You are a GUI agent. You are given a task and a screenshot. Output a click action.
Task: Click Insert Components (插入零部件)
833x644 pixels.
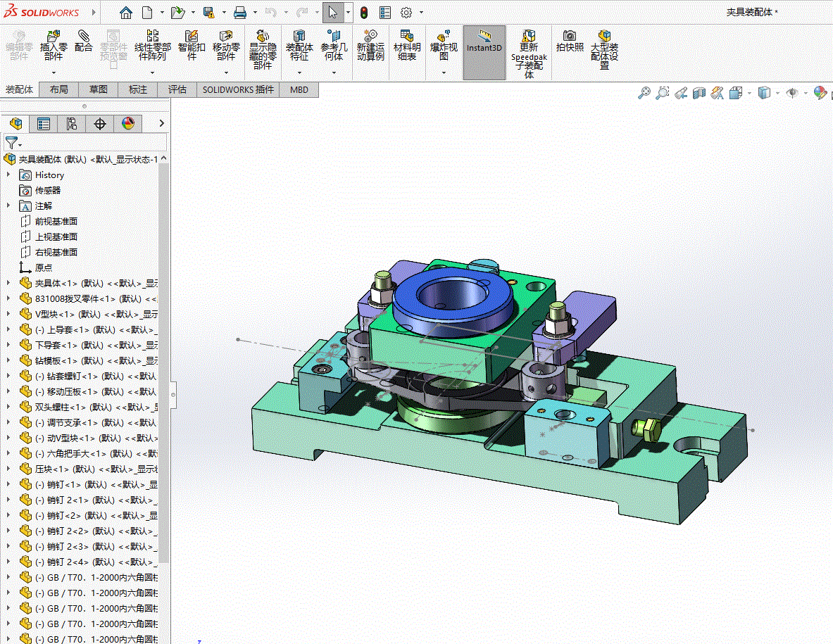tap(53, 46)
